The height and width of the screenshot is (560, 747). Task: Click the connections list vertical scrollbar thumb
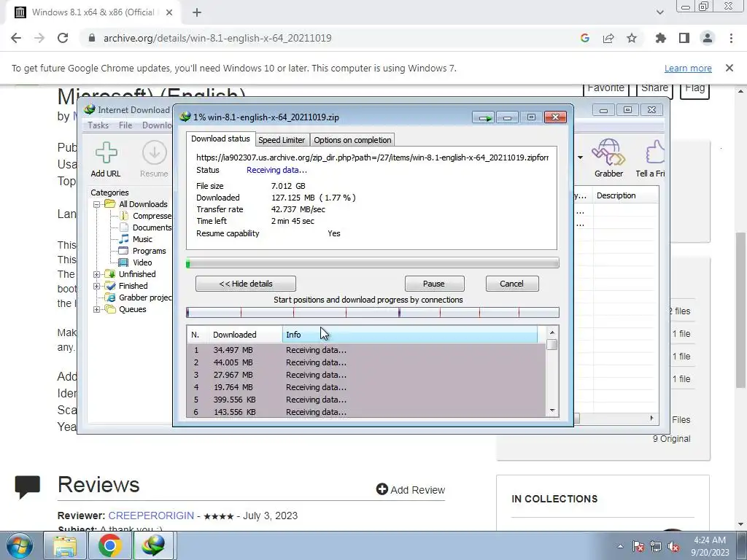pos(552,344)
